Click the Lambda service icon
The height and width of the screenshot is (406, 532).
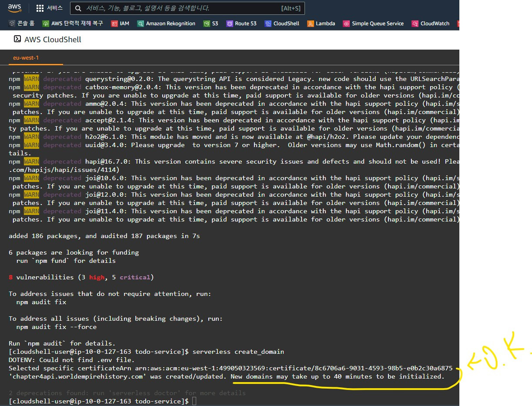(x=310, y=23)
